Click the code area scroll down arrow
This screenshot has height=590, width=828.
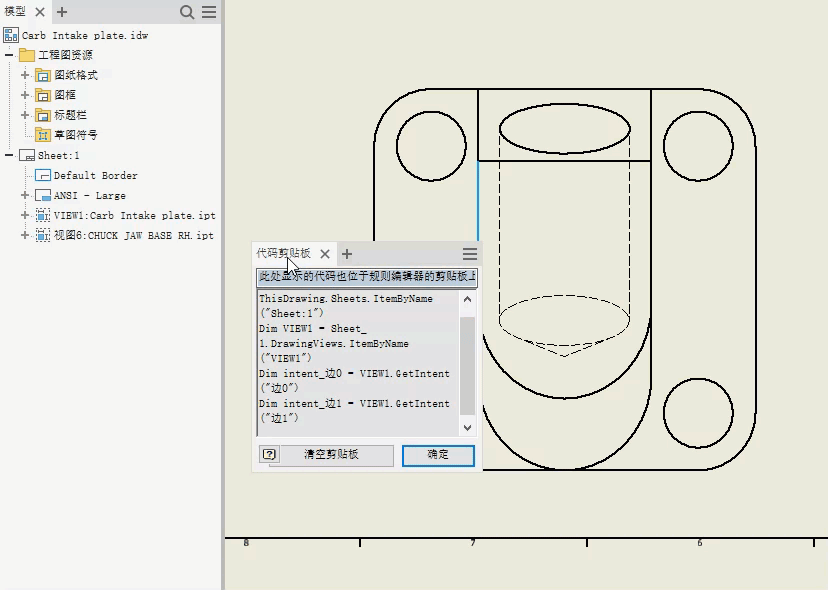pyautogui.click(x=467, y=427)
